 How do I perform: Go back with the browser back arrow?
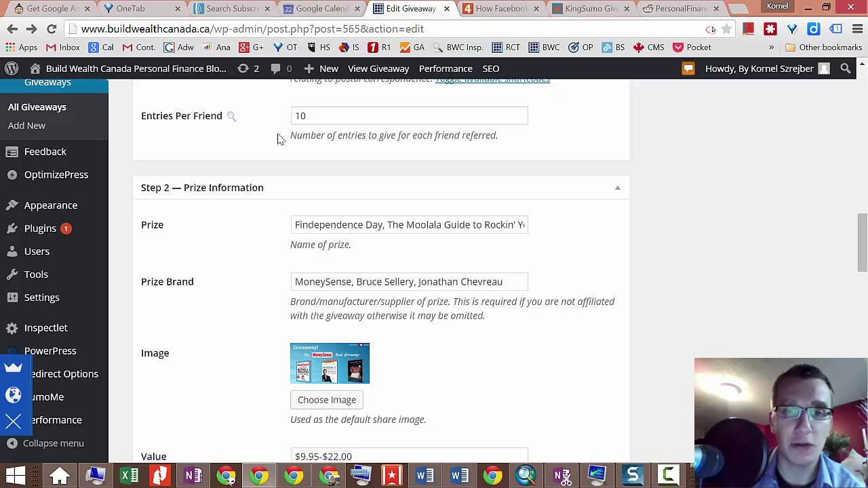tap(12, 29)
